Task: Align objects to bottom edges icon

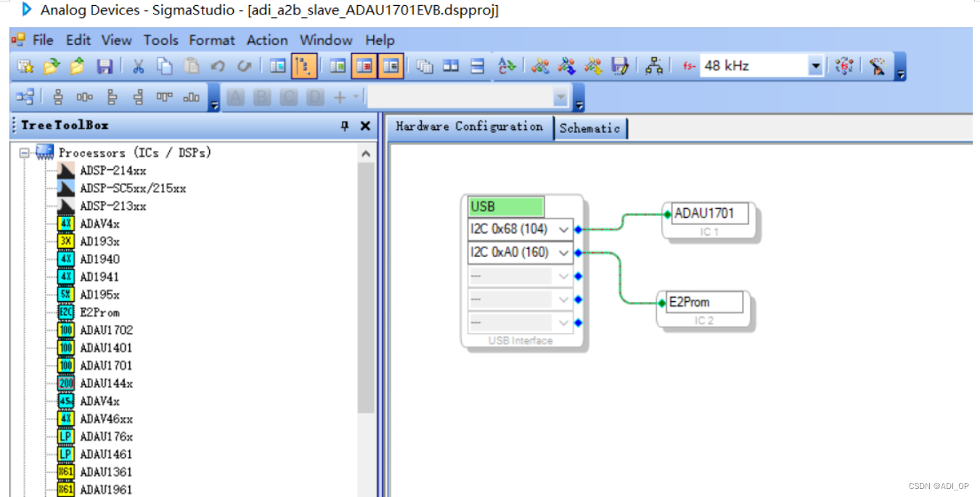Action: [192, 96]
